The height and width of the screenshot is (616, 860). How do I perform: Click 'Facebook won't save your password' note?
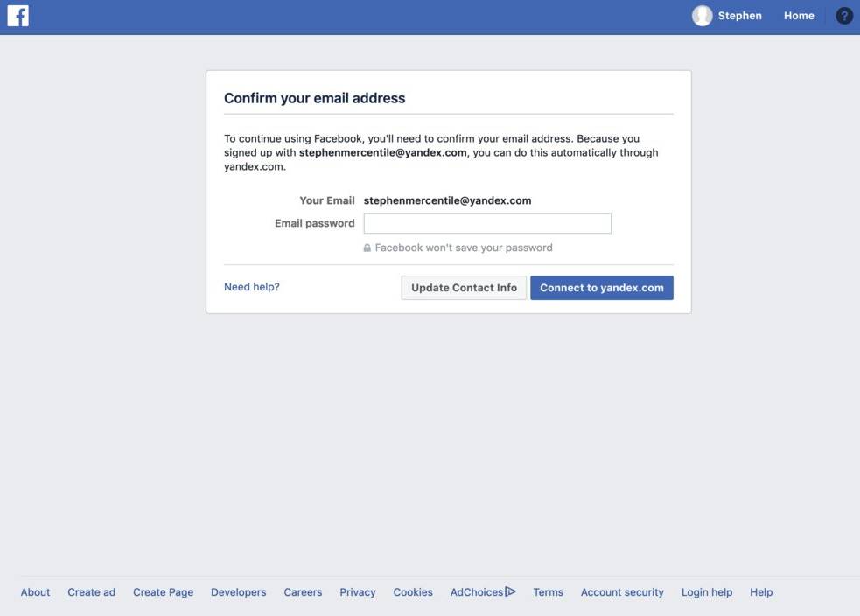pos(464,248)
